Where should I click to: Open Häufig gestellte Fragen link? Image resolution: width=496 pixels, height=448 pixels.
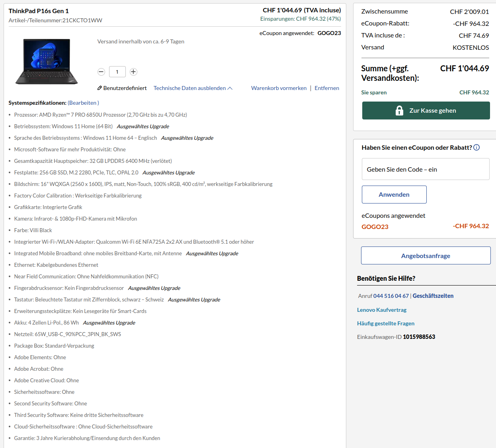385,323
